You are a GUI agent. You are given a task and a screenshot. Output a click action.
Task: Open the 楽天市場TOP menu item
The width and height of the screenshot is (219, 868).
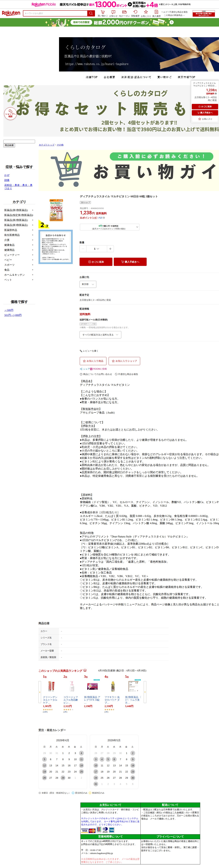tap(186, 77)
